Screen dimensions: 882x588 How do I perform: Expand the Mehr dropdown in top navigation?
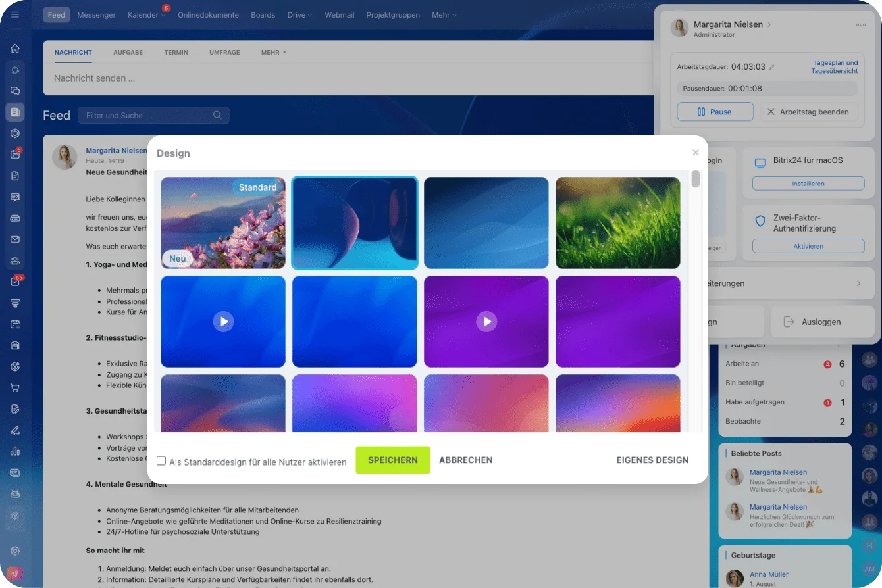pyautogui.click(x=444, y=15)
